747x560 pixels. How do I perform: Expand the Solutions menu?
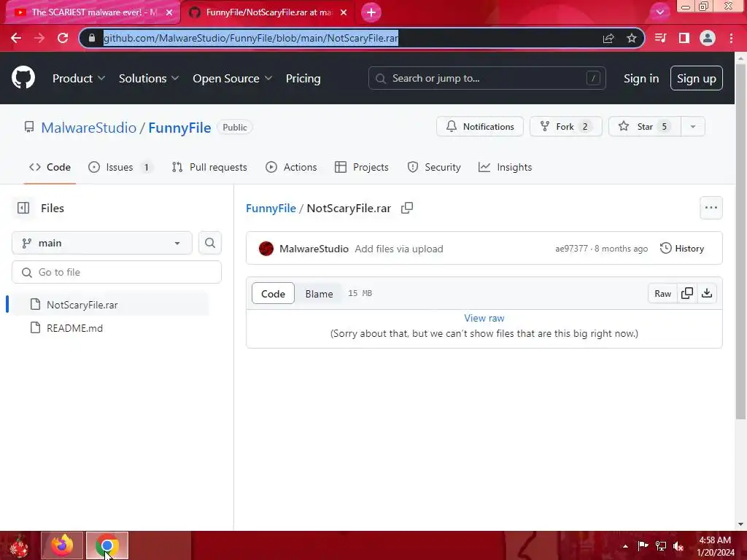coord(149,79)
